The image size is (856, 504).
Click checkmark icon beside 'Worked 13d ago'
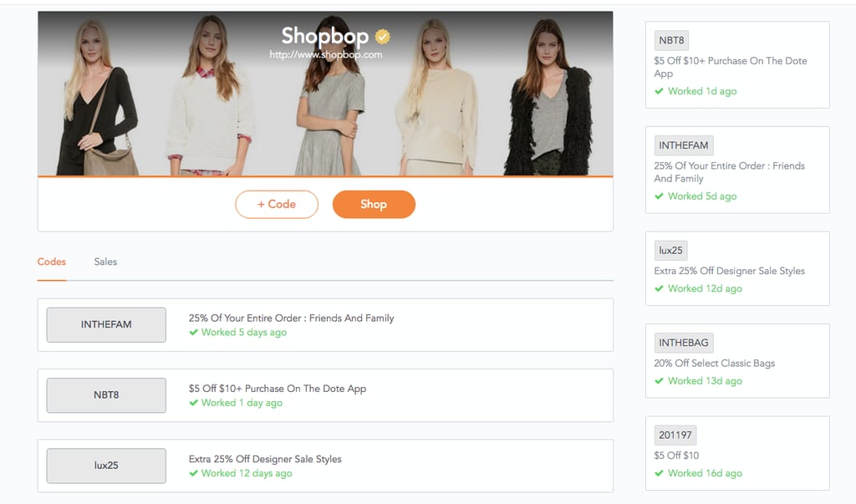tap(659, 380)
